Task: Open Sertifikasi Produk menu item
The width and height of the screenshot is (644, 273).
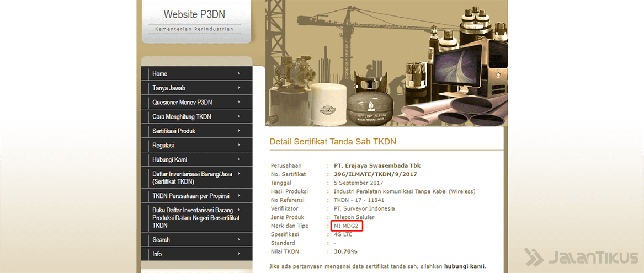Action: coord(196,131)
